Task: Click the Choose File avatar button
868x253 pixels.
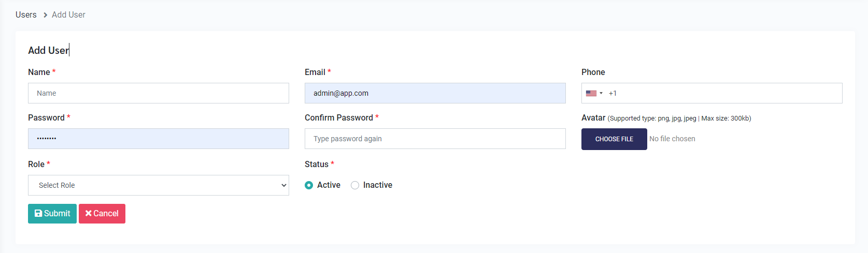Action: click(x=614, y=139)
